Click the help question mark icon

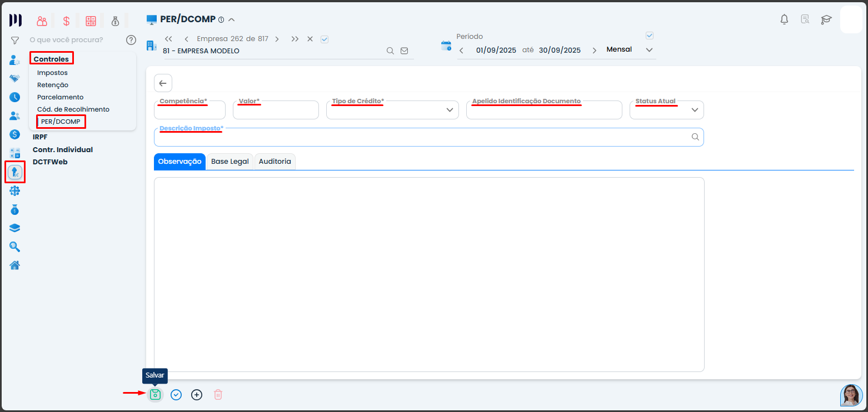[131, 40]
